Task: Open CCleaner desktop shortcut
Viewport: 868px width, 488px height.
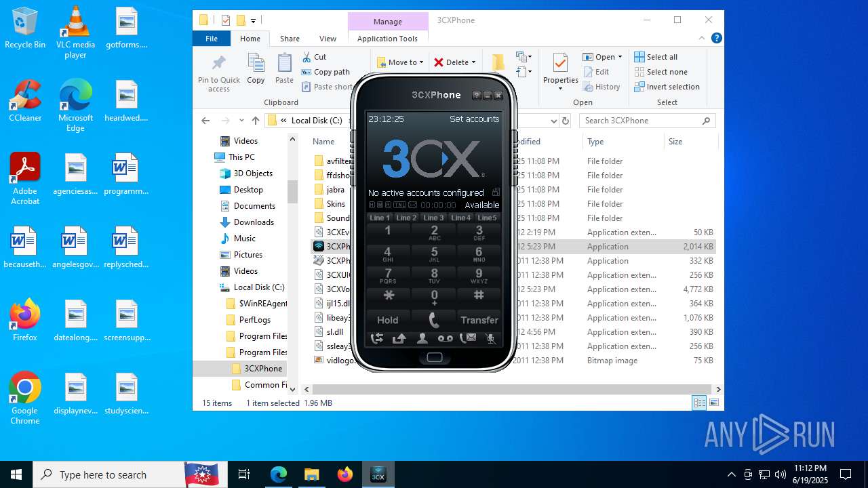Action: click(25, 100)
